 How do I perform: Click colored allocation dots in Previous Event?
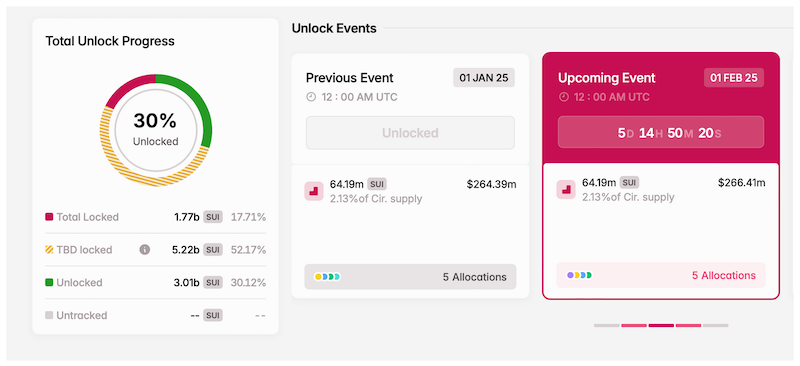pos(328,277)
